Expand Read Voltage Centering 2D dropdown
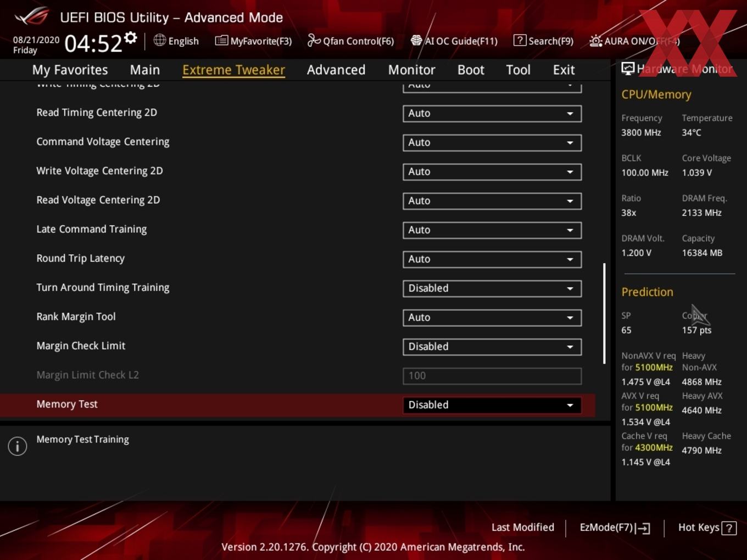The height and width of the screenshot is (560, 747). tap(492, 201)
